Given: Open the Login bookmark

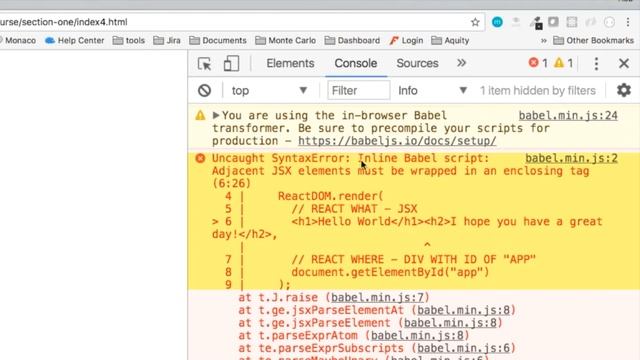Looking at the screenshot, I should [406, 40].
